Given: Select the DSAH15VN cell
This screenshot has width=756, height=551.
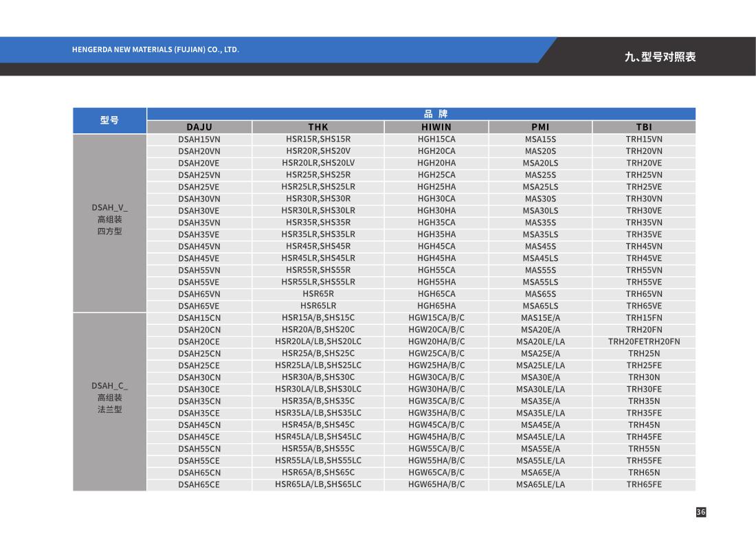Looking at the screenshot, I should (x=199, y=139).
